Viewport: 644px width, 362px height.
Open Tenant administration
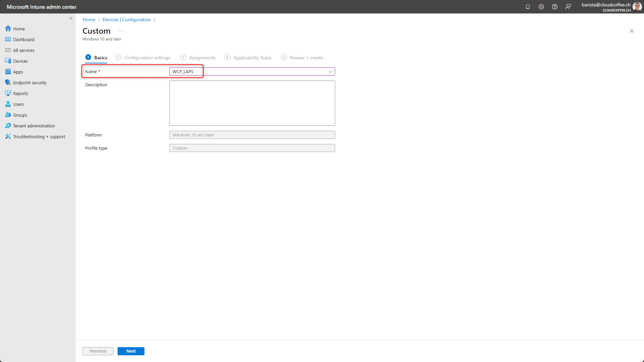click(34, 125)
